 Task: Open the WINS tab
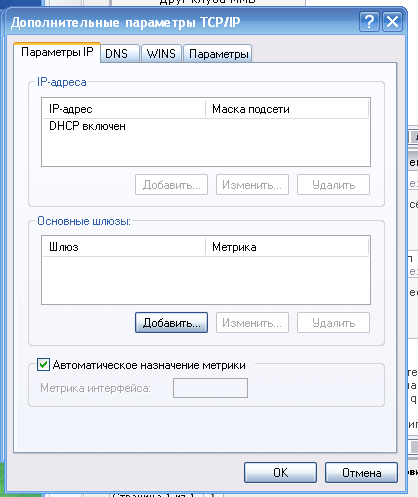tap(161, 54)
